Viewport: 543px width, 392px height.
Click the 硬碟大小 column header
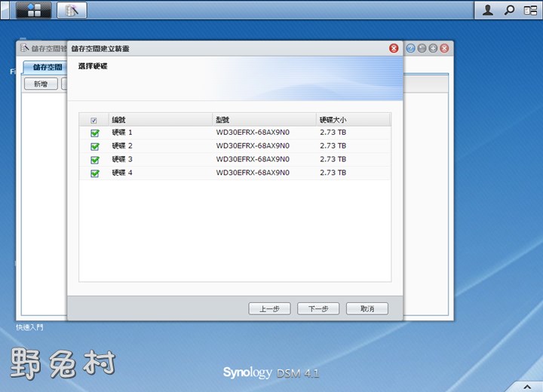353,120
